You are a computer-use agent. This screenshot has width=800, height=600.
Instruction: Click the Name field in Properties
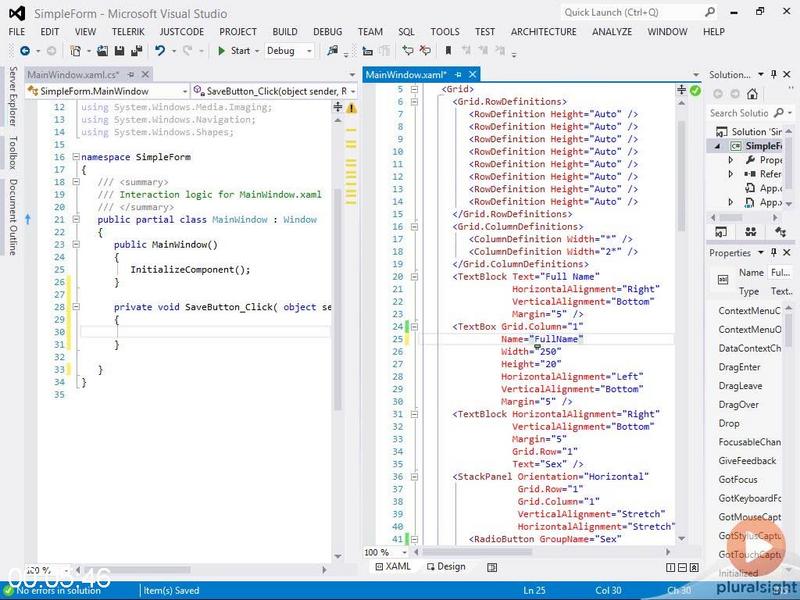pos(780,273)
